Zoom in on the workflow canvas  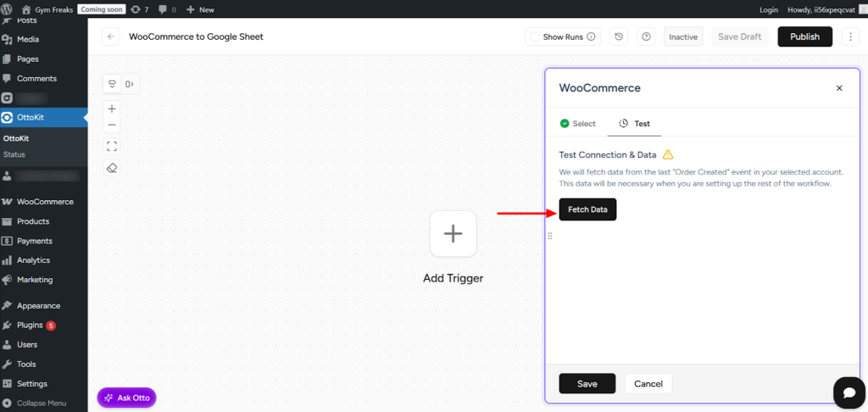(112, 109)
